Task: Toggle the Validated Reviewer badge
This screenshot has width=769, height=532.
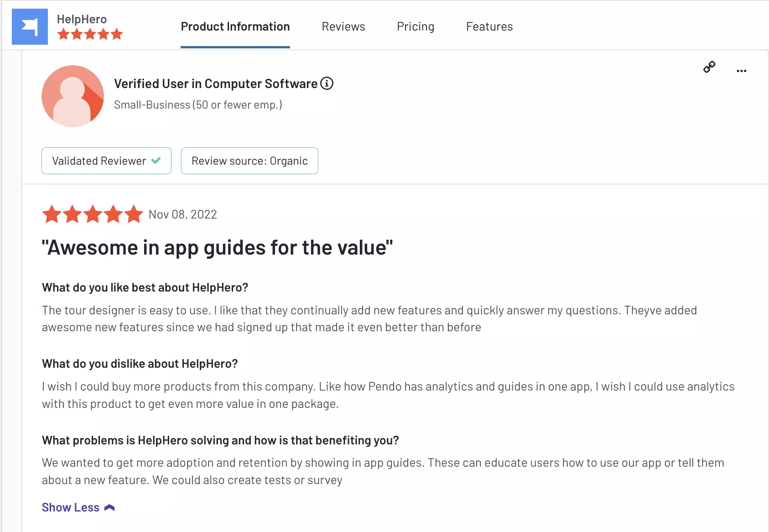Action: 106,161
